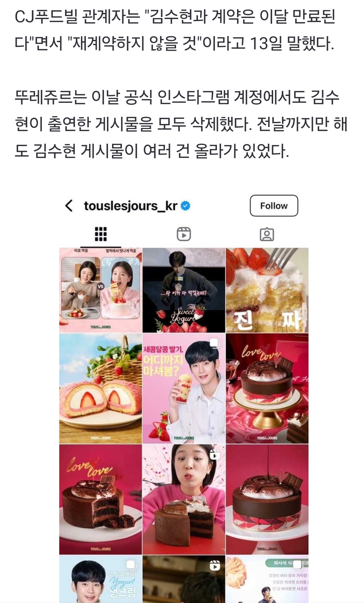Open the chocolate drizzle cake on red post
Screen dimensions: 364x603
(267, 499)
